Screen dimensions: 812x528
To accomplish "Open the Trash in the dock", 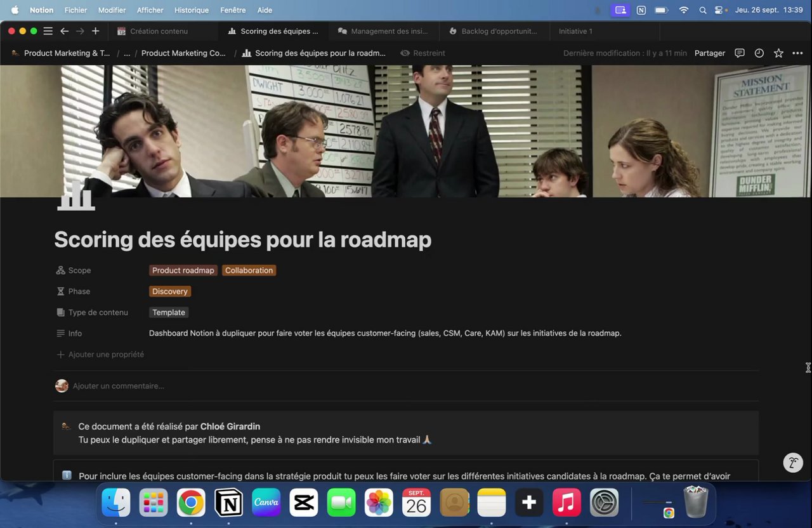I will [696, 502].
